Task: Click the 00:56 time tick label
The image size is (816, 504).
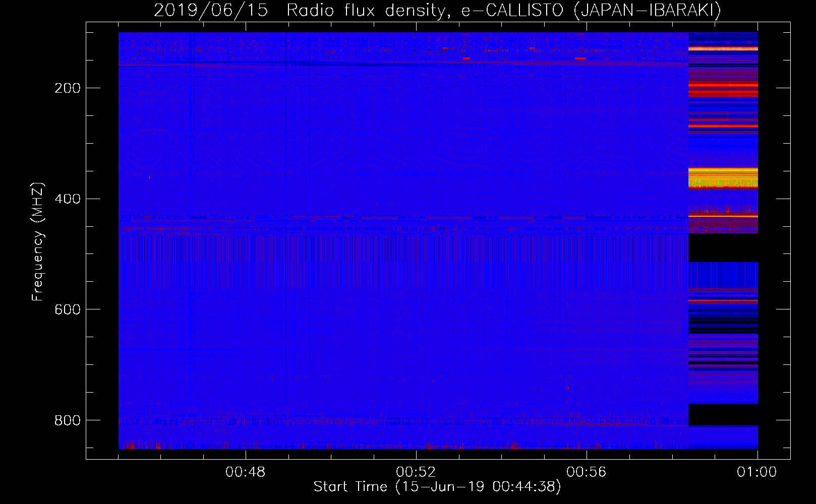Action: click(587, 472)
